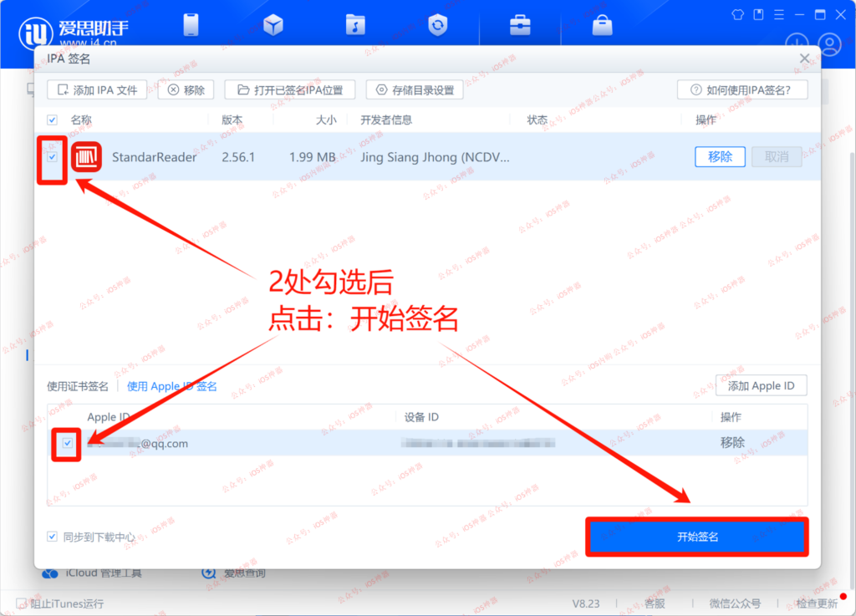Click the 名称 column header

click(81, 120)
